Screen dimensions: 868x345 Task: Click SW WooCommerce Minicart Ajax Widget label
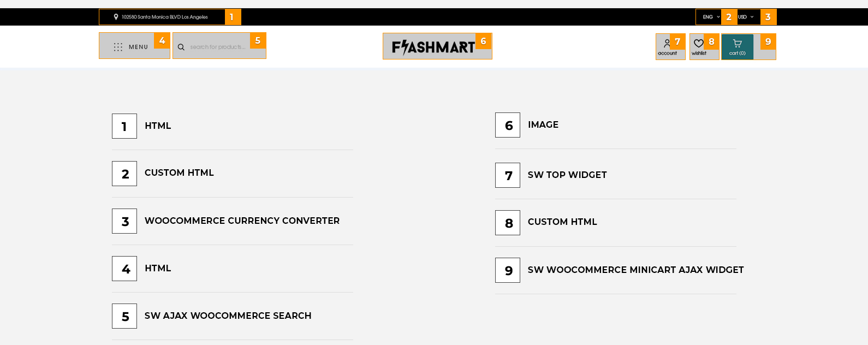(x=635, y=270)
